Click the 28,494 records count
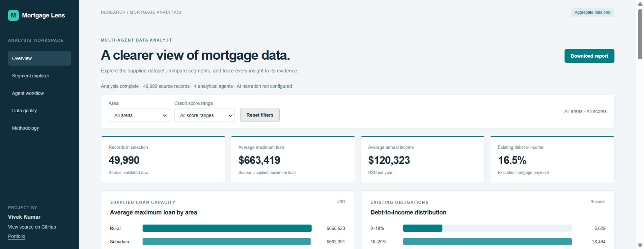The image size is (644, 249). [599, 242]
